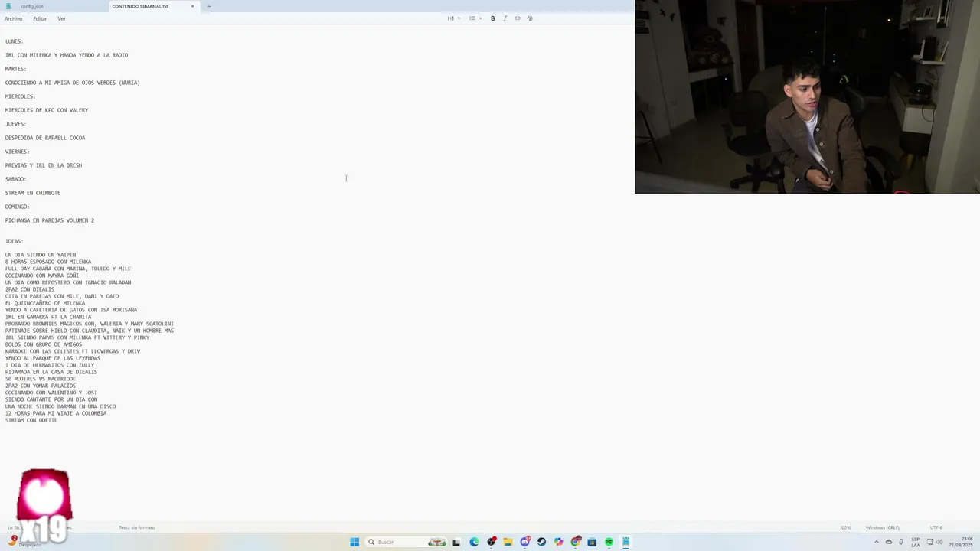Open the clock and date flyout

[x=960, y=542]
